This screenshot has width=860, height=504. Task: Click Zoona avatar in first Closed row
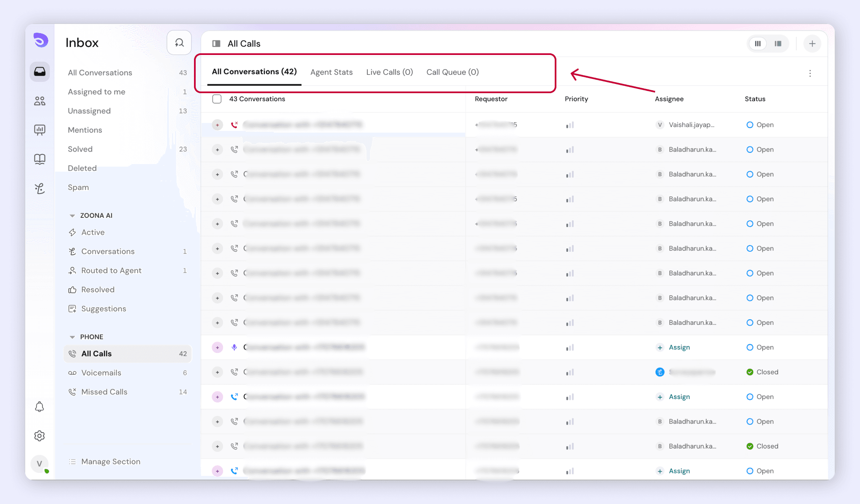coord(660,372)
